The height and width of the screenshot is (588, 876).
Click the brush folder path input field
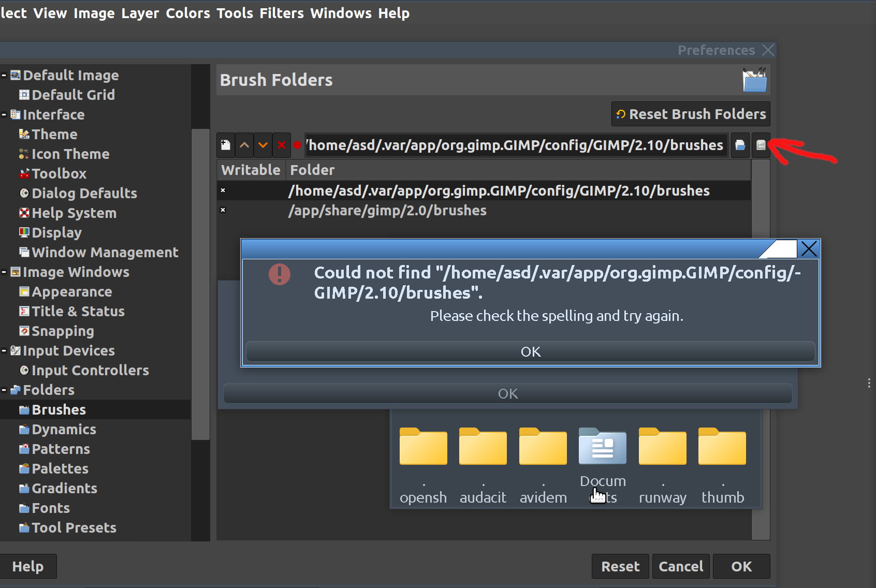[517, 145]
